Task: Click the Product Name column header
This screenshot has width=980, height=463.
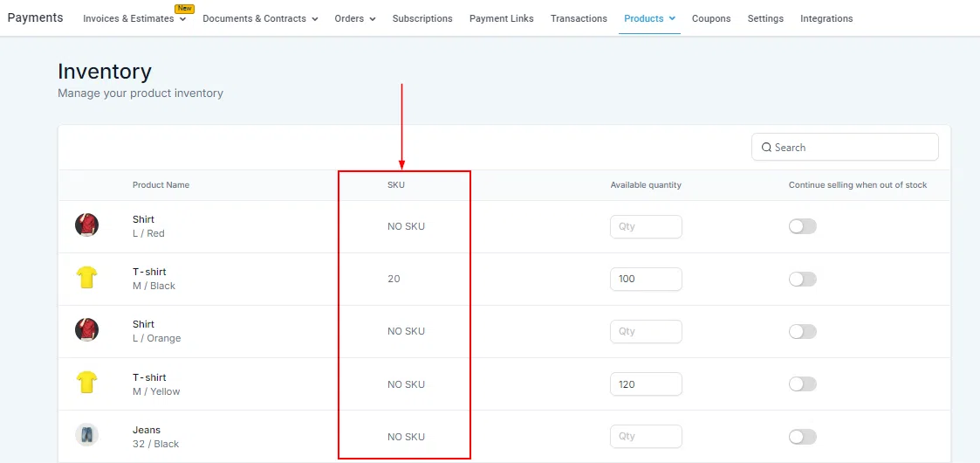Action: click(x=161, y=185)
